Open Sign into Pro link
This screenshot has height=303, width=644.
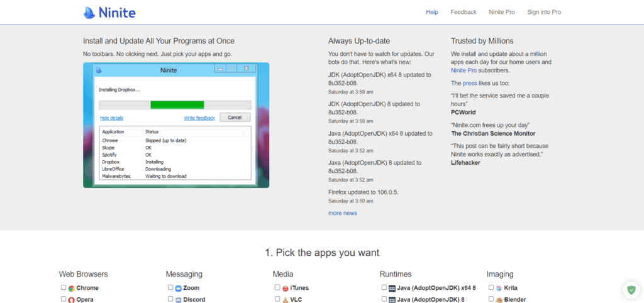click(x=544, y=12)
